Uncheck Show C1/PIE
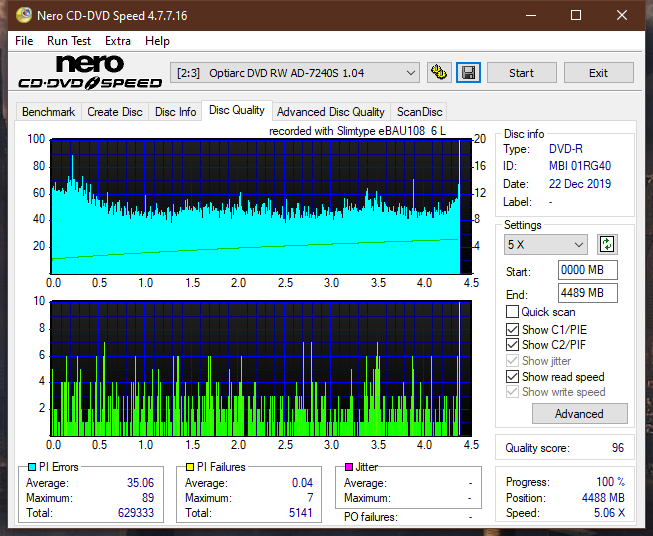 [512, 329]
